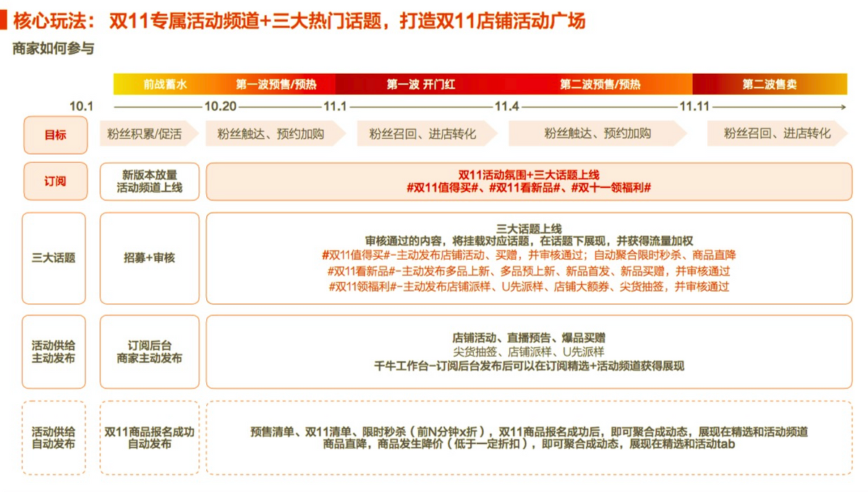Click the 尖货抽签、店铺派样、U先派样 line
The image size is (868, 492).
(x=529, y=352)
